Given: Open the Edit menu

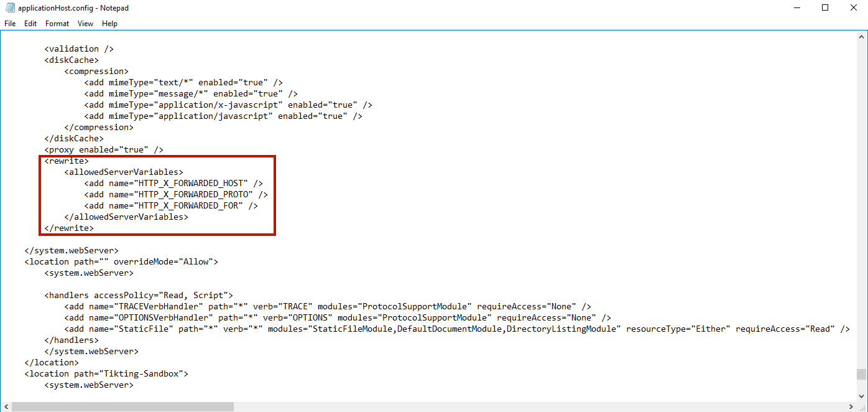Looking at the screenshot, I should [x=30, y=23].
